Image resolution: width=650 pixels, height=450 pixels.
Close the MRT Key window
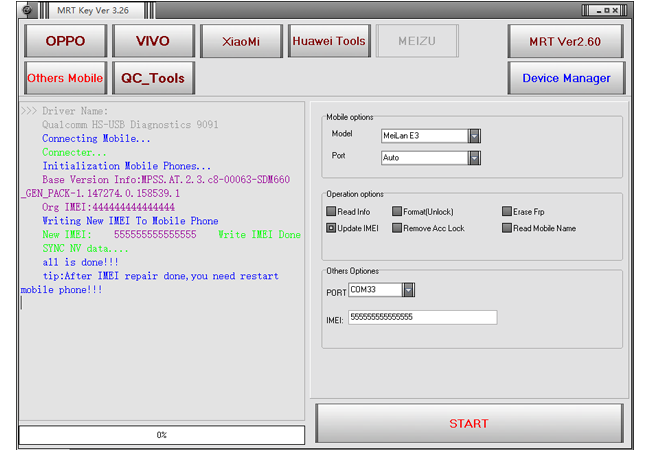615,10
